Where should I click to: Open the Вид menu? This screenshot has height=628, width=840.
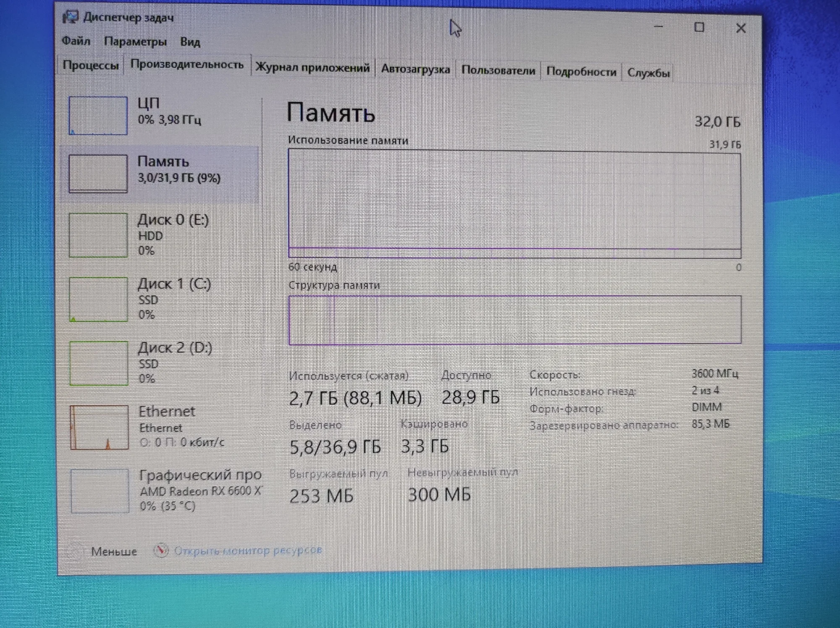[x=190, y=42]
